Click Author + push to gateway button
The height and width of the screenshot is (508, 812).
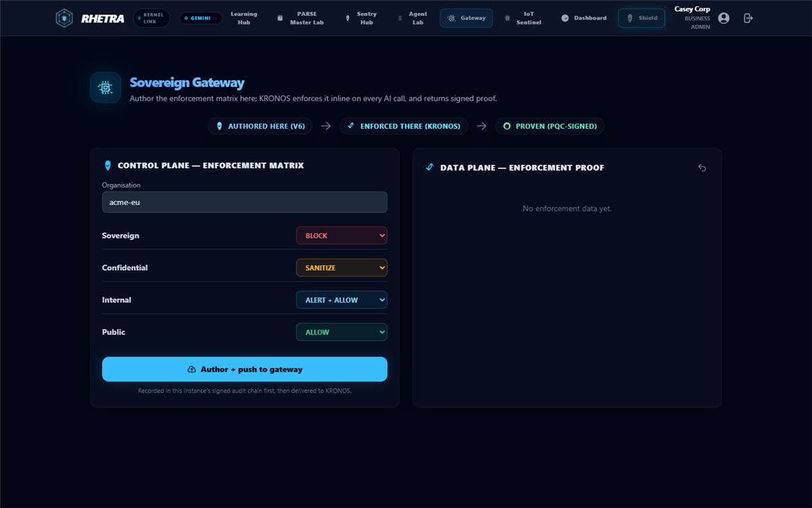click(244, 369)
